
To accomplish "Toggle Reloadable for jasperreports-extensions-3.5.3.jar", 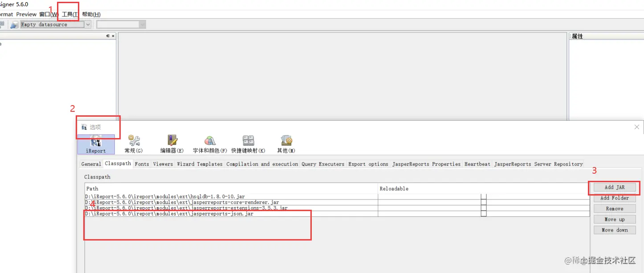I will pyautogui.click(x=484, y=208).
